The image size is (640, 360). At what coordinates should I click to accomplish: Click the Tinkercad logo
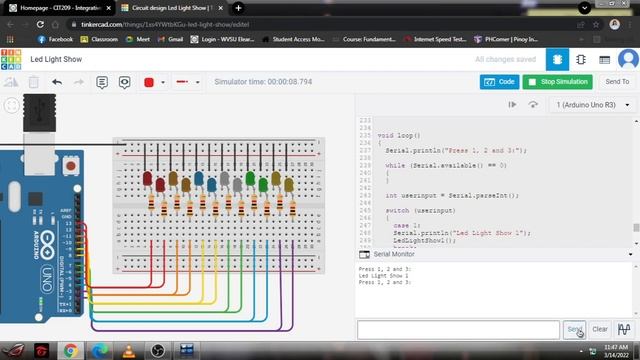pyautogui.click(x=11, y=60)
